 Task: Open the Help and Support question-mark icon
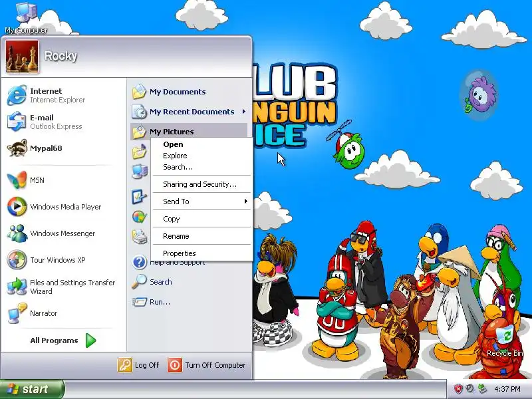tap(139, 262)
